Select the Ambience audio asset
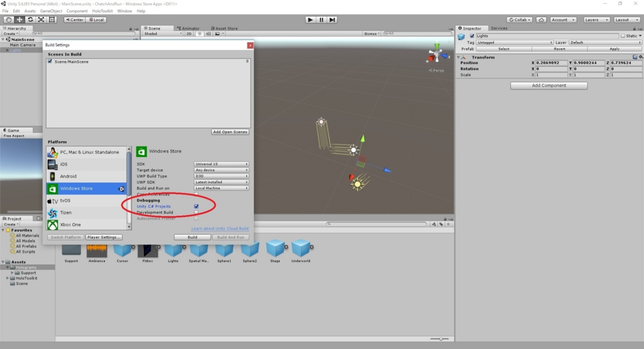This screenshot has height=349, width=644. coord(97,253)
